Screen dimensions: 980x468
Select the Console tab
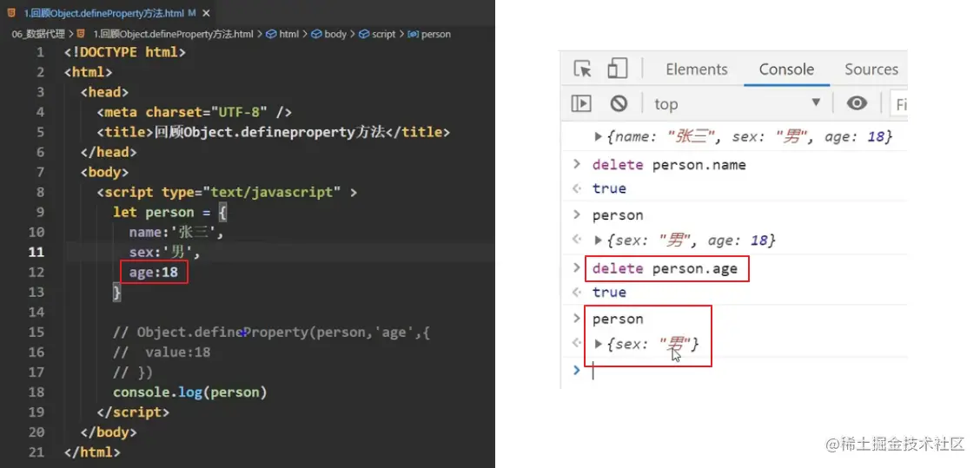786,69
